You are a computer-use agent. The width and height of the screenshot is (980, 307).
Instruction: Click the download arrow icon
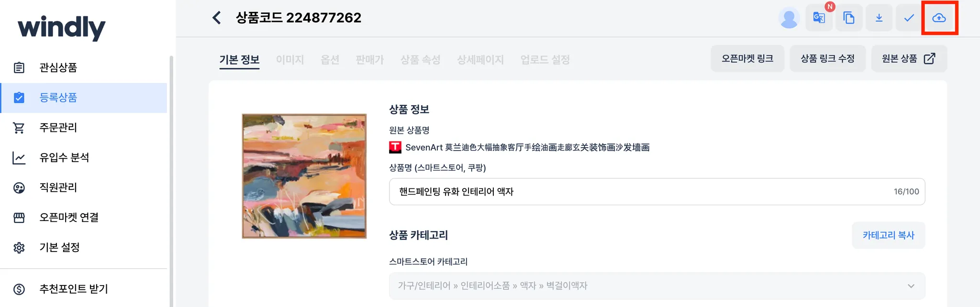[x=879, y=18]
